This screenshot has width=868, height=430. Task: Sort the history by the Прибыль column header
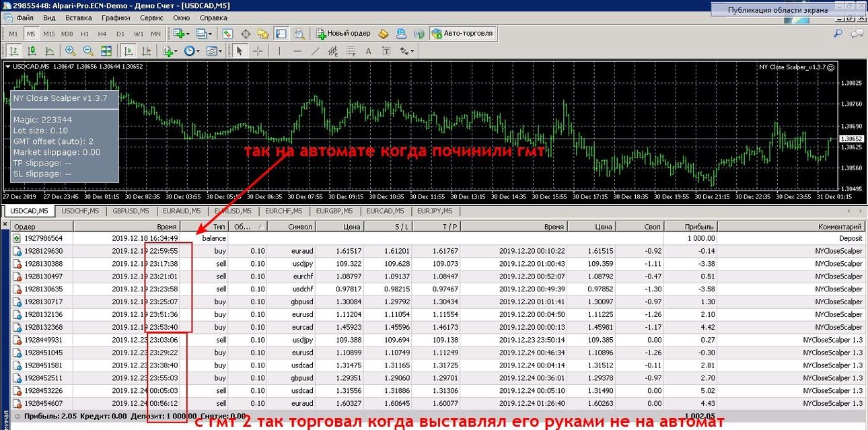click(699, 227)
